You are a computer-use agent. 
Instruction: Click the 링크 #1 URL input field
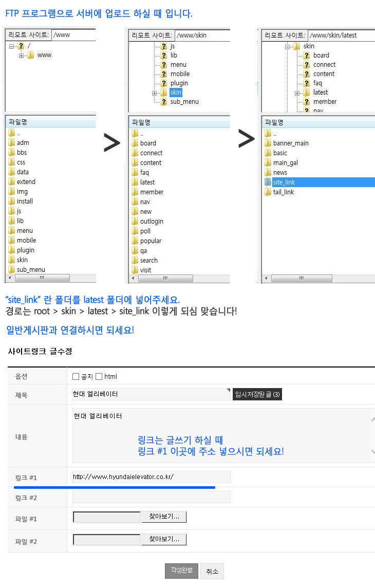151,477
